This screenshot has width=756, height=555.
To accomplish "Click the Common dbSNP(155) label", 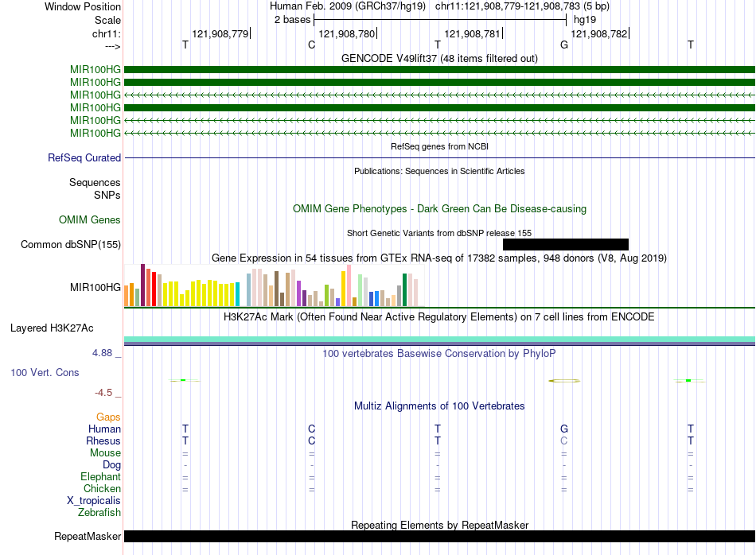I will pyautogui.click(x=71, y=244).
